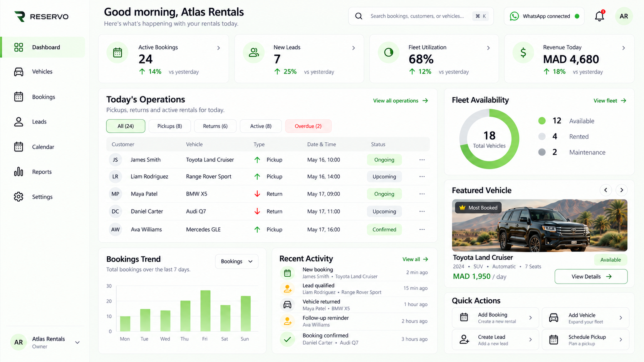Viewport: 644px width, 362px height.
Task: Click the Schedule Pickup quick action
Action: [585, 340]
